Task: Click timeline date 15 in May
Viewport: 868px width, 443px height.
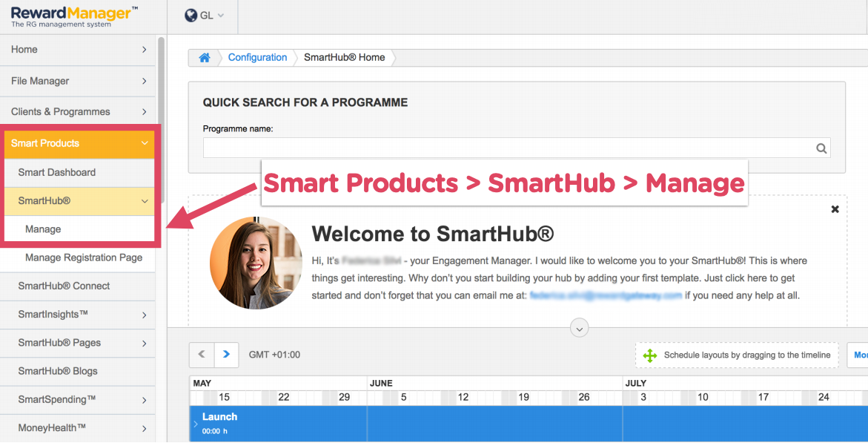Action: point(224,398)
